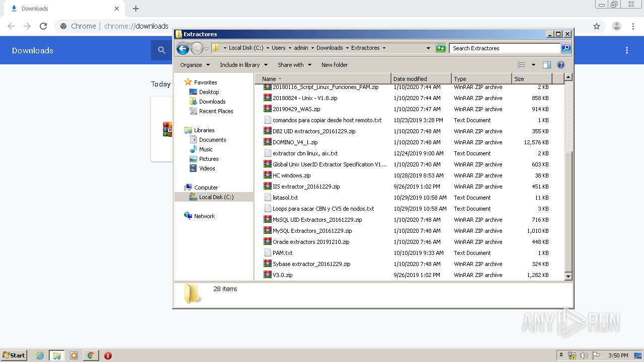The height and width of the screenshot is (362, 644).
Task: Bookmark this page star in Chrome
Action: (x=597, y=26)
